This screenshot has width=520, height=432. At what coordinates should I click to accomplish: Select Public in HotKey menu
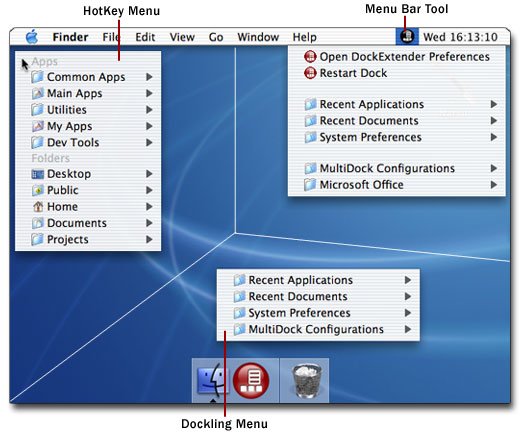pyautogui.click(x=88, y=190)
